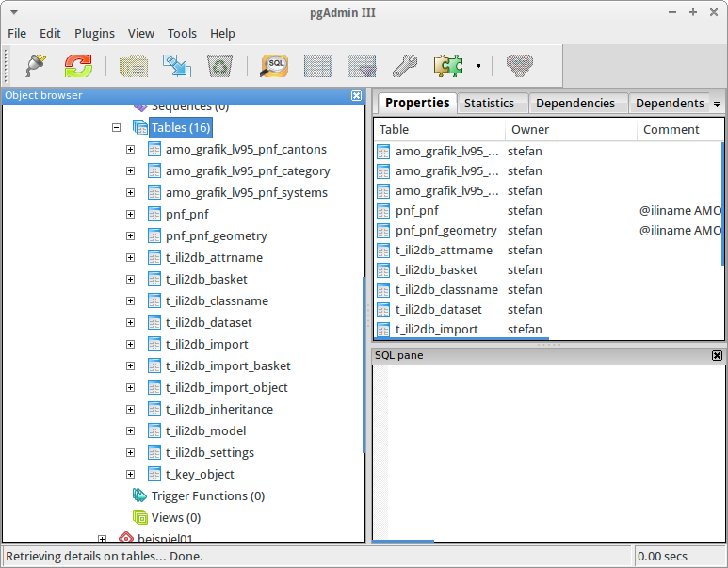Click the Guru hints elephant icon
Screen dimensions: 728x568
[x=520, y=66]
